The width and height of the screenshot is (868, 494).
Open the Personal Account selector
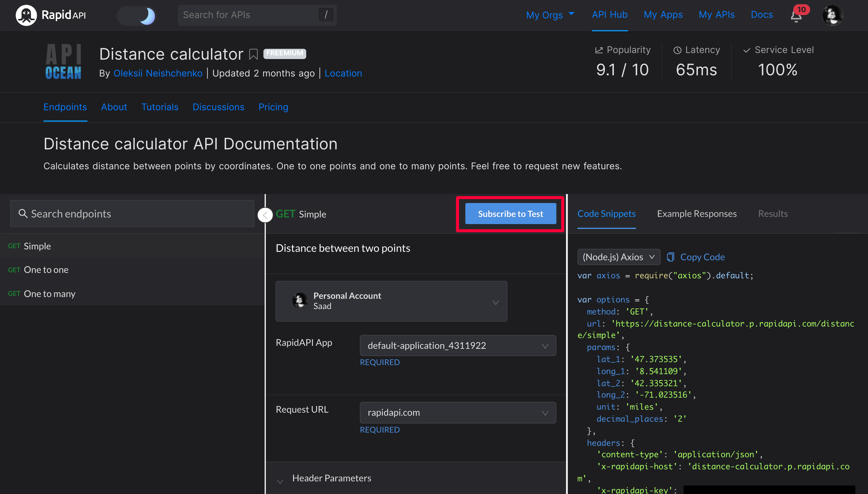(x=391, y=301)
